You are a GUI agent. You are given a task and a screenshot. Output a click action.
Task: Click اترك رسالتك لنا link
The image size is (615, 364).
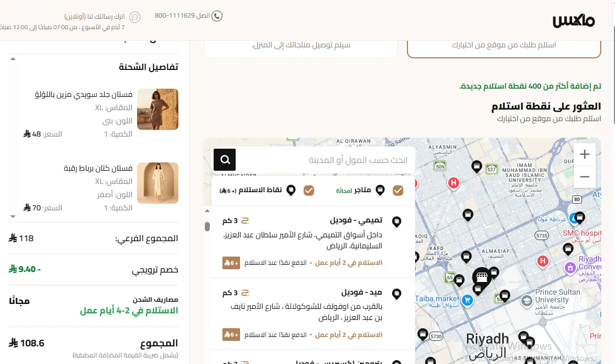pyautogui.click(x=95, y=17)
